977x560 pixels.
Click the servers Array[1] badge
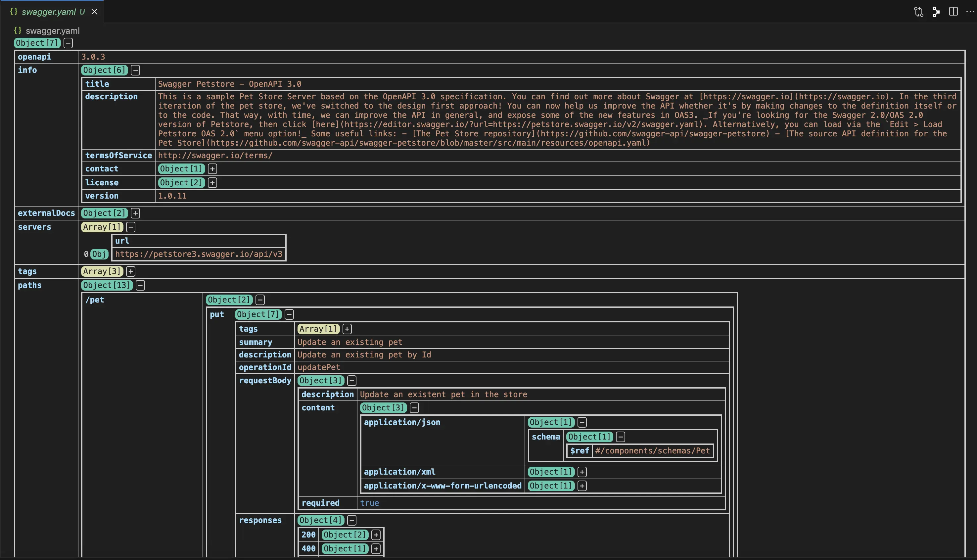pyautogui.click(x=102, y=227)
